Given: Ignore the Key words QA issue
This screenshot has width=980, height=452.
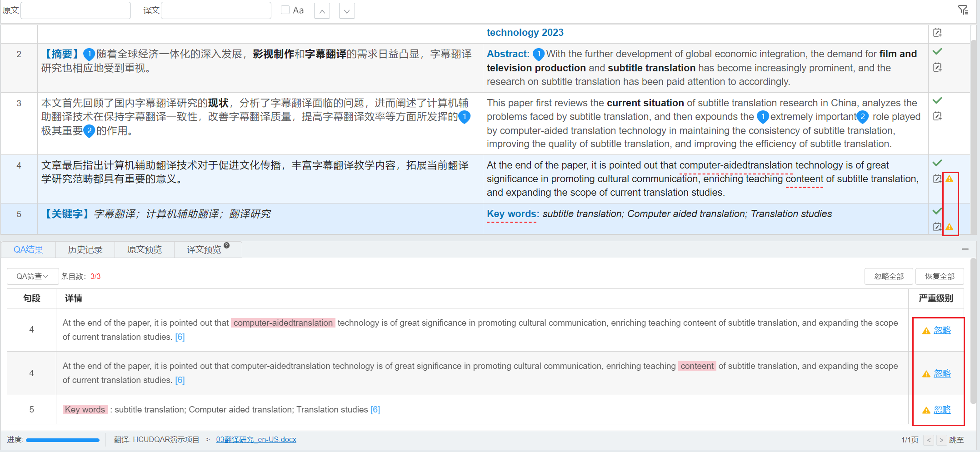Looking at the screenshot, I should coord(942,410).
